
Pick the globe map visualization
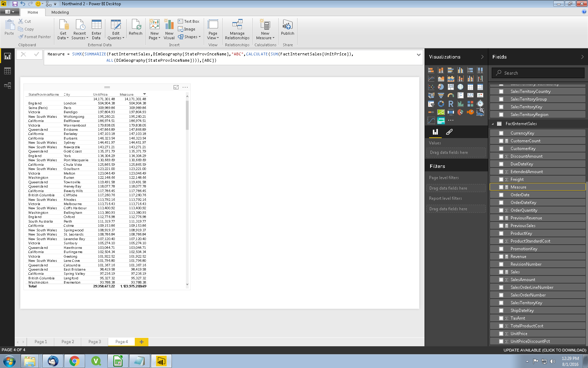[x=461, y=87]
